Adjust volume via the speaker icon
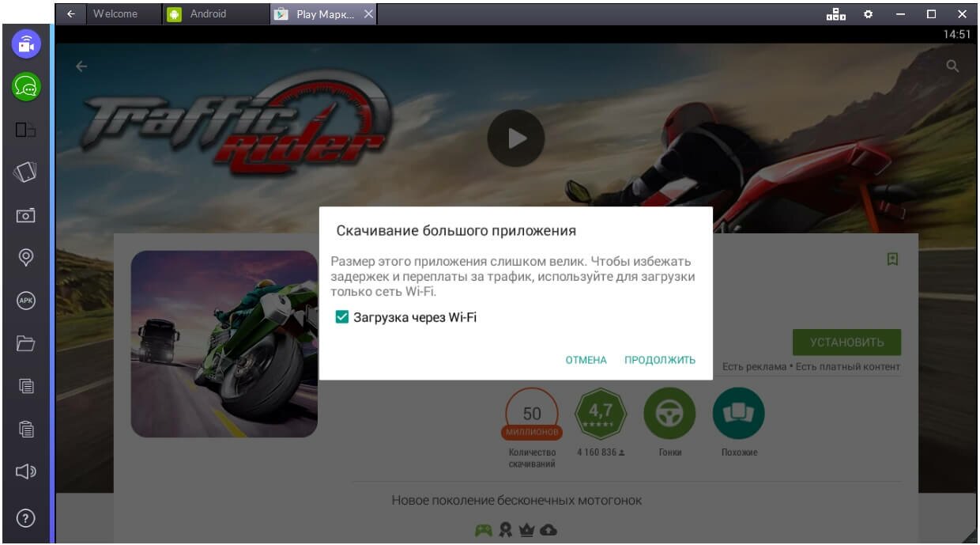 coord(25,472)
